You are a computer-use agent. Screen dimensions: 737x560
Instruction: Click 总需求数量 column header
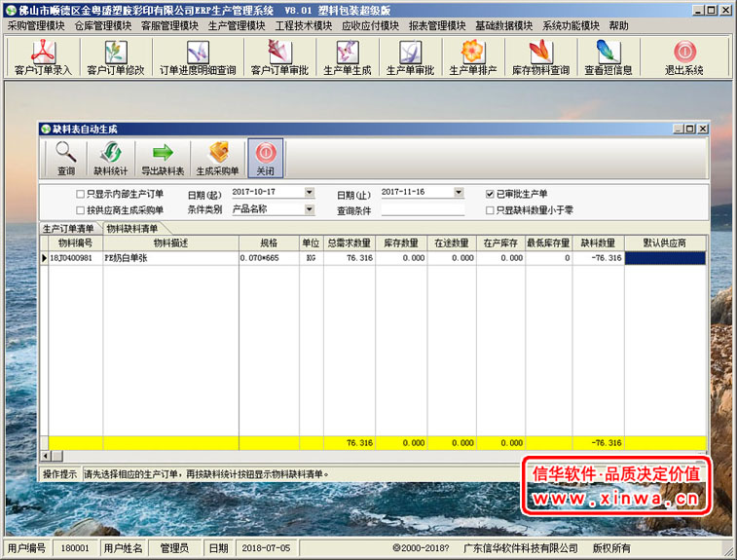[350, 243]
